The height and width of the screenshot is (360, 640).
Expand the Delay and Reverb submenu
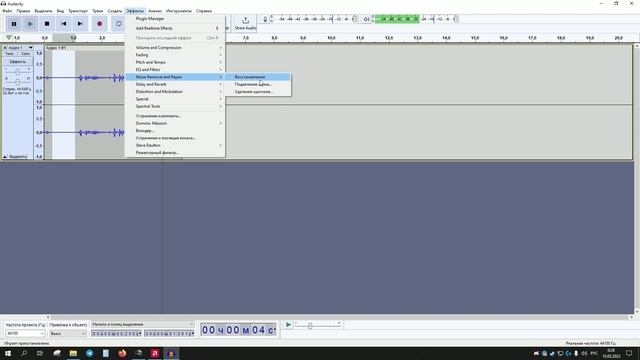(175, 84)
